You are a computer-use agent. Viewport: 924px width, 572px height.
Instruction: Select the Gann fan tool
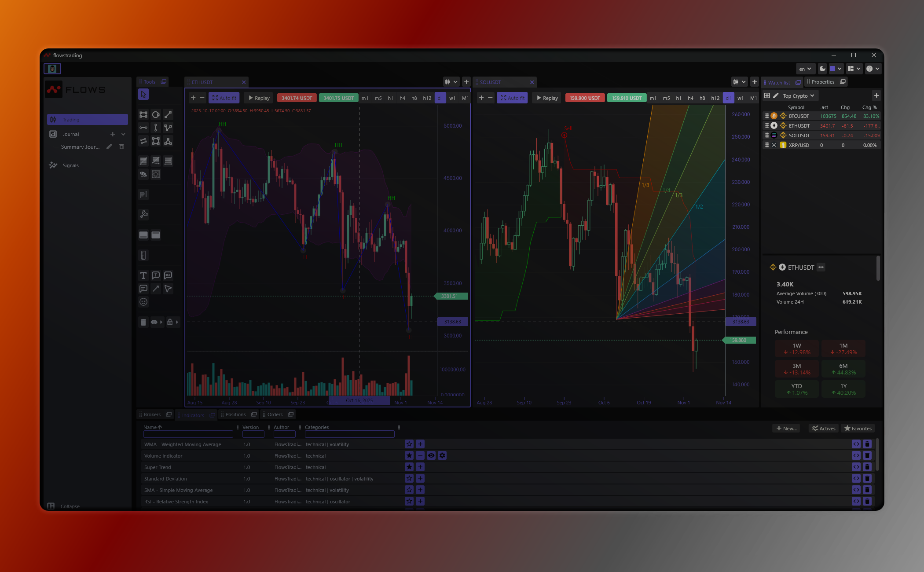(x=143, y=174)
